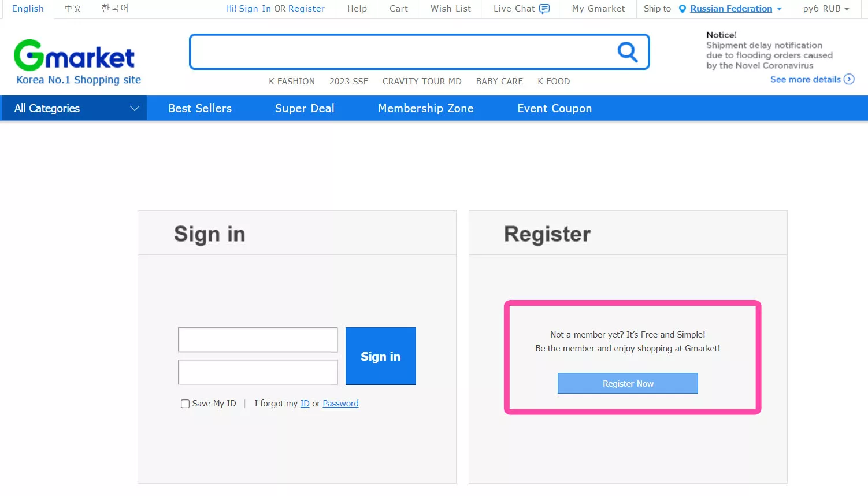
Task: Select the K-FOOD keyword link
Action: coord(554,82)
